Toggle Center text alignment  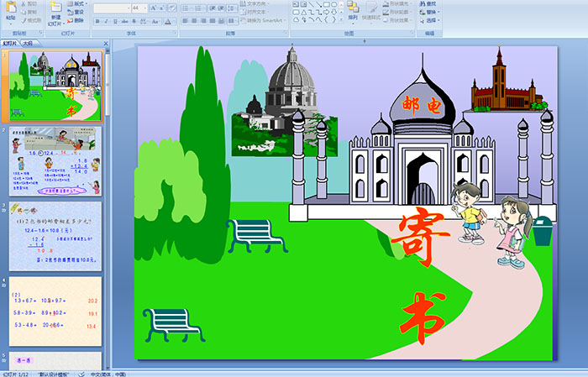(194, 21)
